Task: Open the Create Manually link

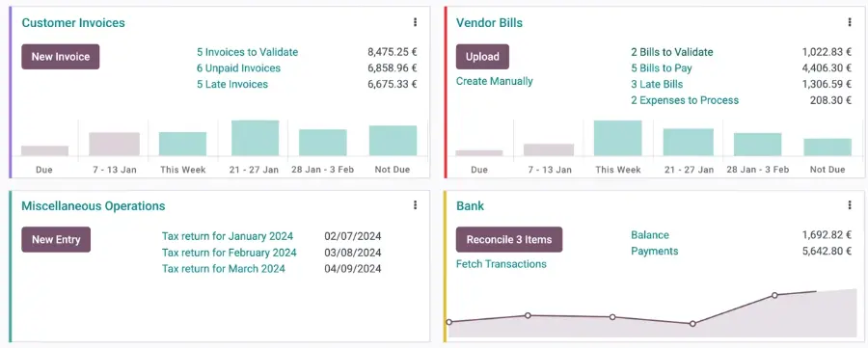Action: pos(495,81)
